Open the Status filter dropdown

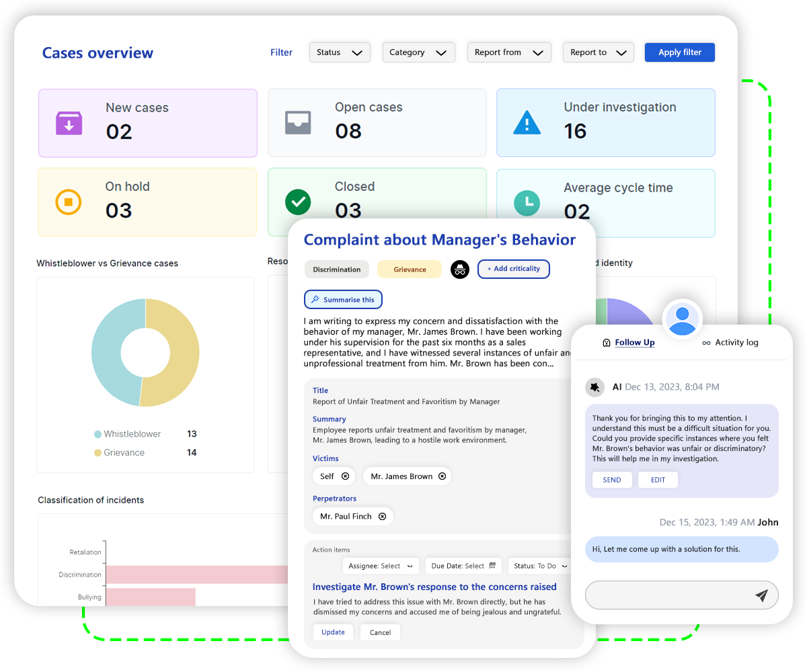pyautogui.click(x=340, y=52)
